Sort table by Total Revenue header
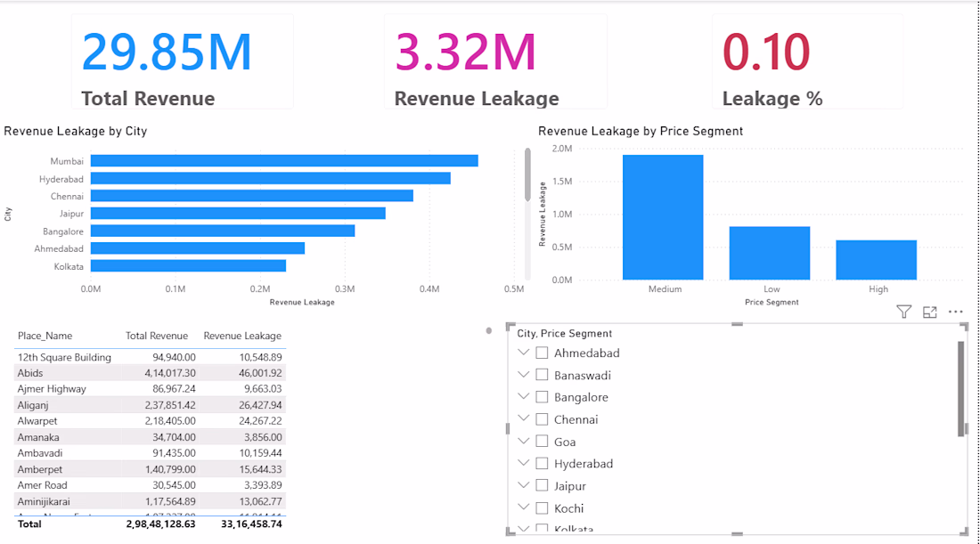This screenshot has width=980, height=544. coord(156,336)
